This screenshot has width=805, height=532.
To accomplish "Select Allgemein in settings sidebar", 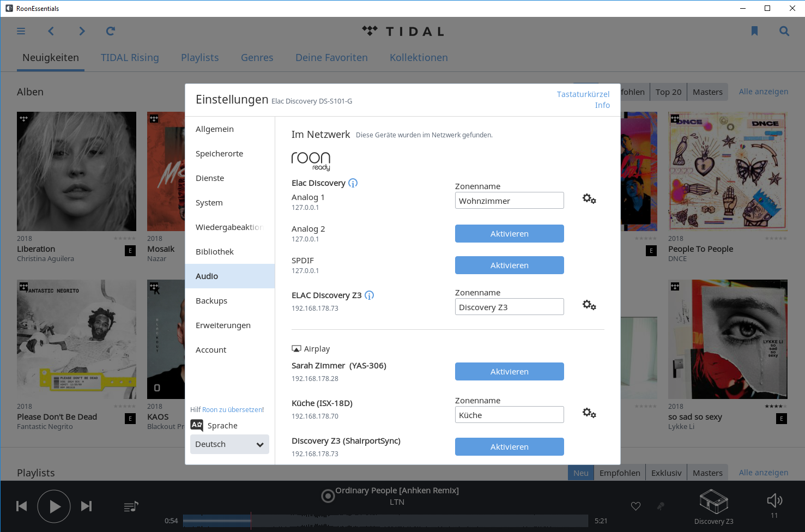I will 230,129.
